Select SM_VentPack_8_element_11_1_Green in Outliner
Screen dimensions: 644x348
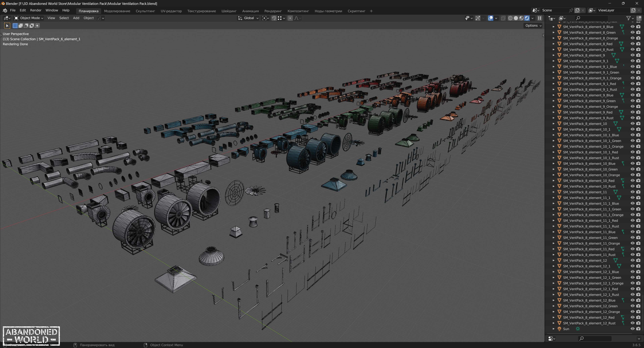coord(592,209)
